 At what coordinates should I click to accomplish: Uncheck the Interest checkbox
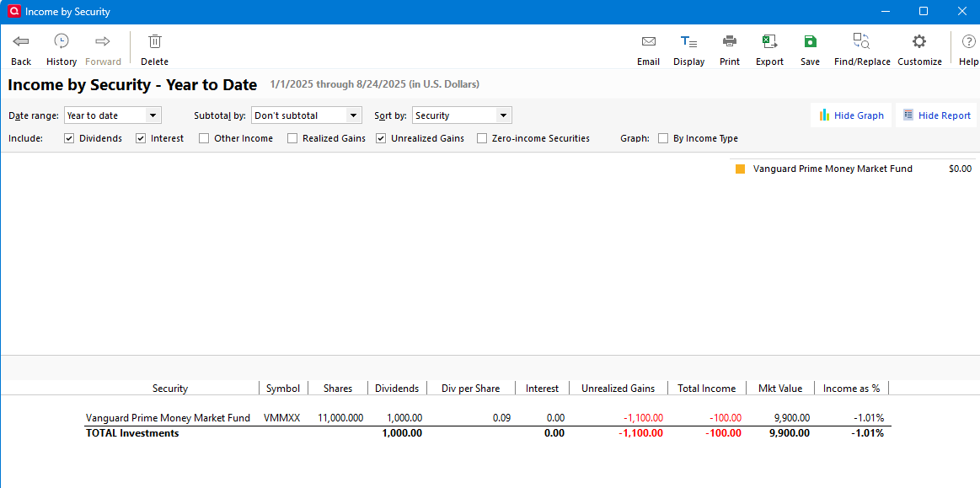[x=141, y=139]
